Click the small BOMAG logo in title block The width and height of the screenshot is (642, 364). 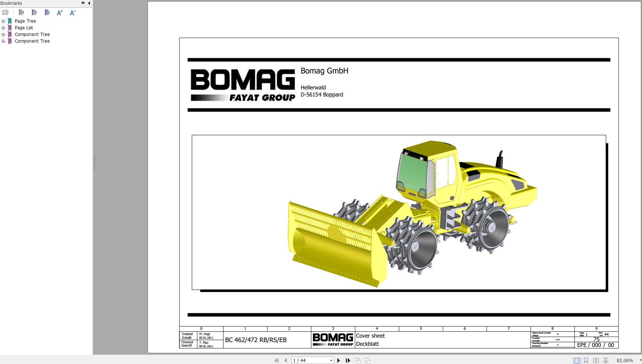point(333,340)
